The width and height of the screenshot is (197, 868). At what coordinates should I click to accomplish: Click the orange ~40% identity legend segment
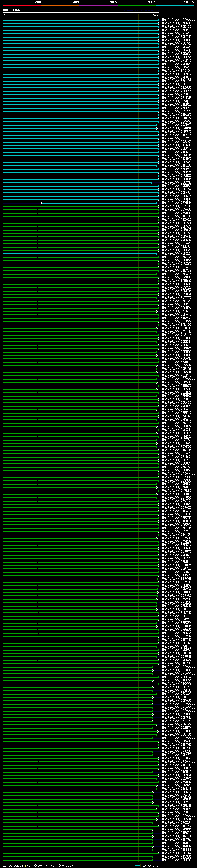(60, 6)
